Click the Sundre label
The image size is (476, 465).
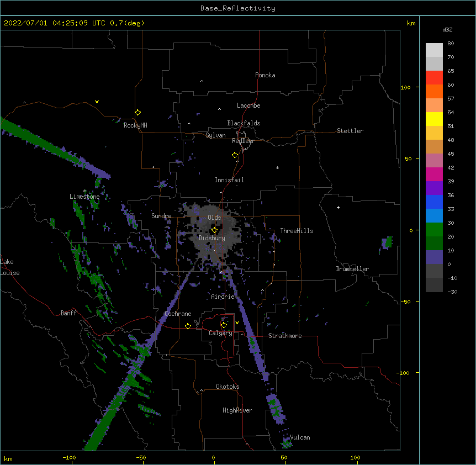pos(161,216)
